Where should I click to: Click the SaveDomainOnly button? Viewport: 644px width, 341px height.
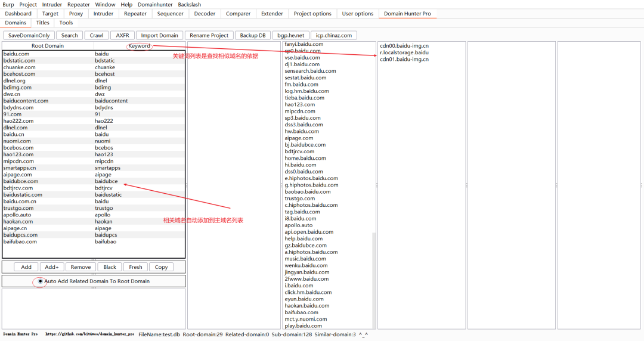[x=29, y=35]
